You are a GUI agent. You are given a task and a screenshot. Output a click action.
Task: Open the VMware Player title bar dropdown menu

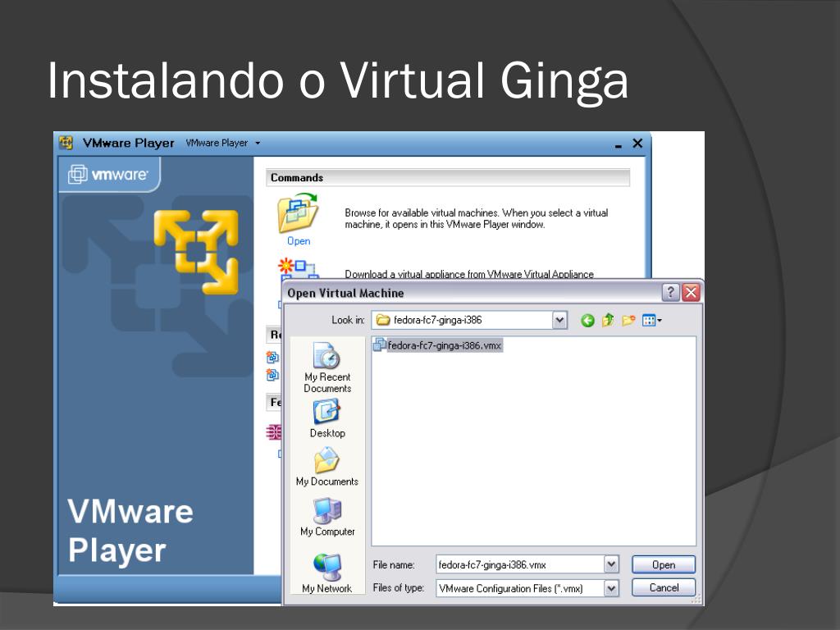[258, 143]
